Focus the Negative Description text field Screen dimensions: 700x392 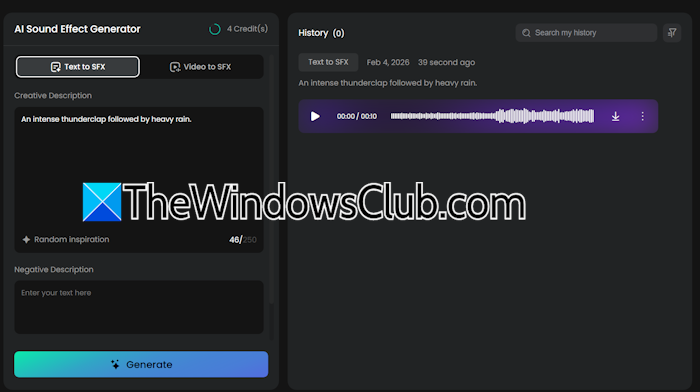pyautogui.click(x=139, y=307)
